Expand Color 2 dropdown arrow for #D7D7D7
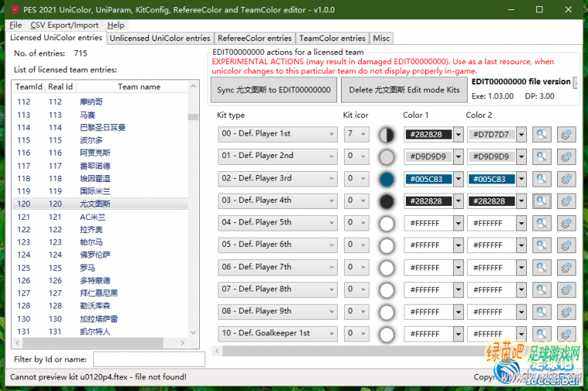 (521, 135)
